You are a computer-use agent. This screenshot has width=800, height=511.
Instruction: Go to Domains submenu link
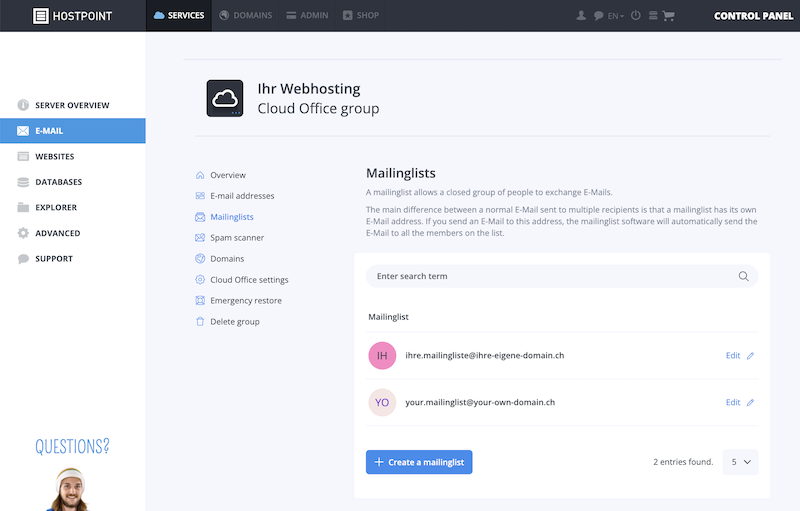tap(227, 259)
